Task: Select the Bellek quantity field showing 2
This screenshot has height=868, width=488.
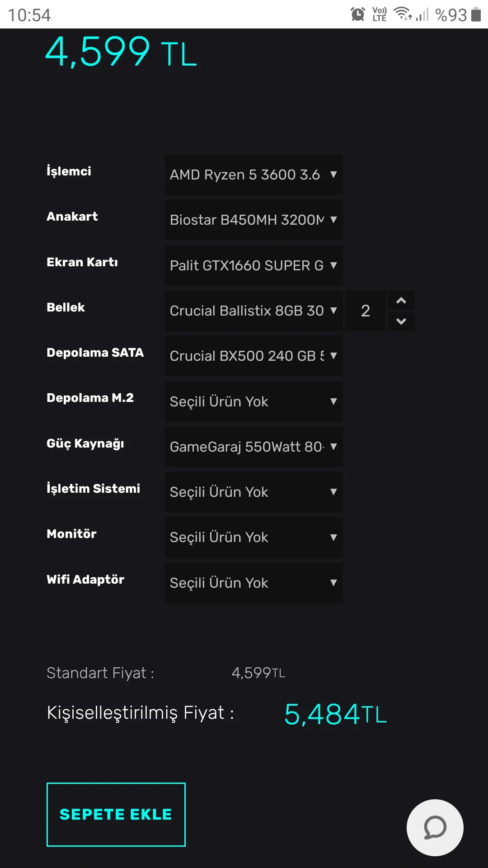Action: pyautogui.click(x=365, y=311)
